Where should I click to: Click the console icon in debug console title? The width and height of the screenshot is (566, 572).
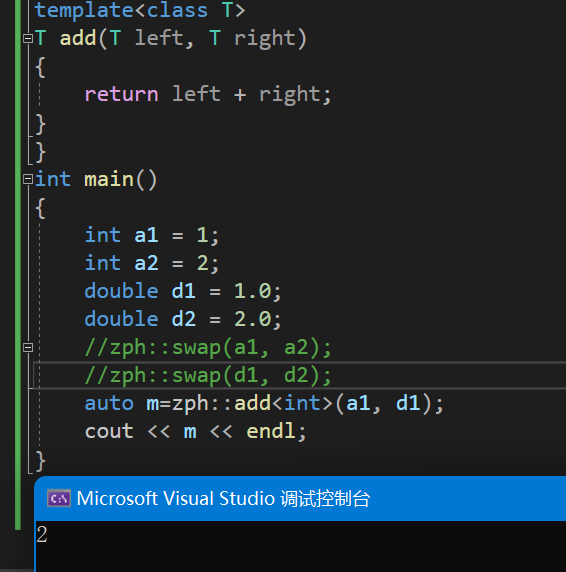click(59, 498)
